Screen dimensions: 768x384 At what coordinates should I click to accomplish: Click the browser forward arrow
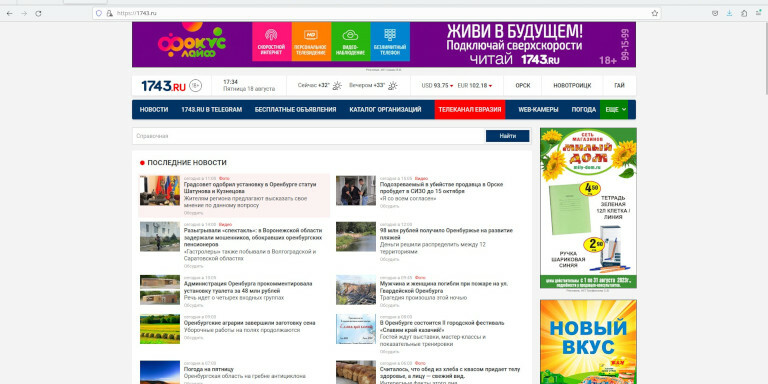[x=24, y=13]
